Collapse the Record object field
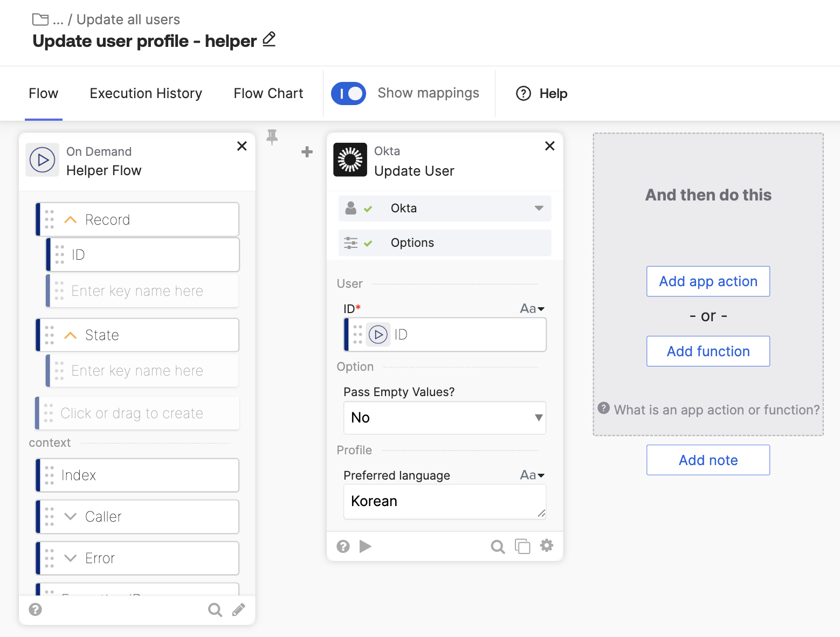The width and height of the screenshot is (840, 637). click(x=71, y=220)
